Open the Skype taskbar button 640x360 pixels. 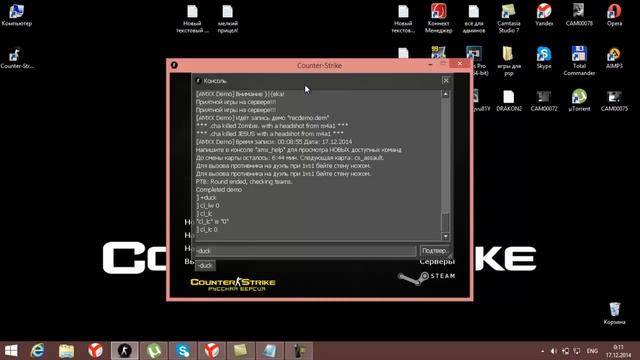tap(183, 351)
